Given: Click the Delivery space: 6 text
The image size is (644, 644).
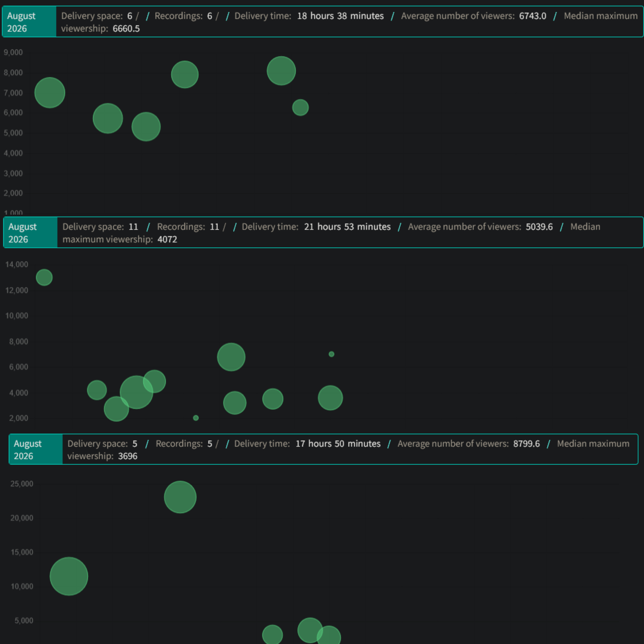Looking at the screenshot, I should pyautogui.click(x=97, y=16).
